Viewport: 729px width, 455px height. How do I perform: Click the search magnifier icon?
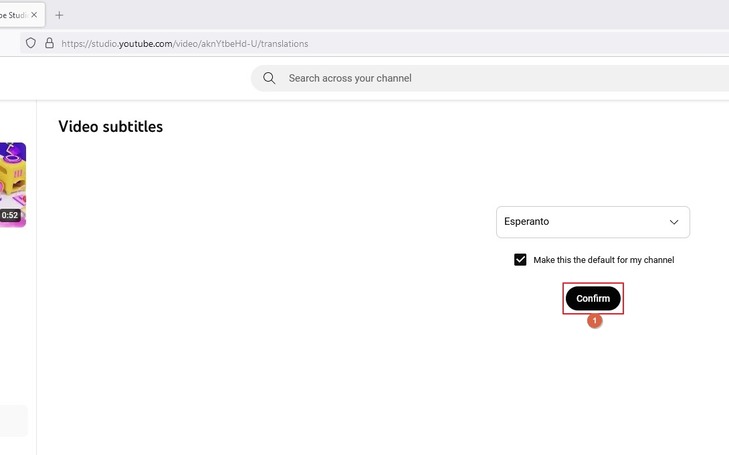(x=269, y=78)
